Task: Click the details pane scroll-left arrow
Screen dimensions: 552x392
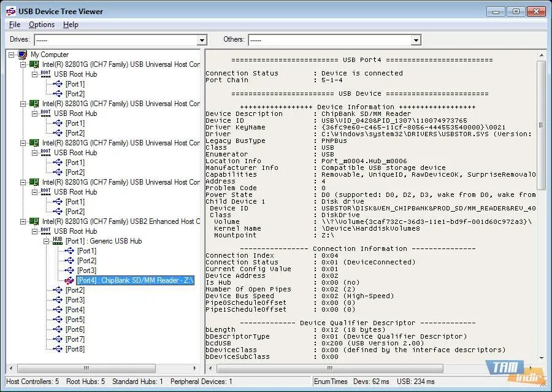Action: coord(210,369)
